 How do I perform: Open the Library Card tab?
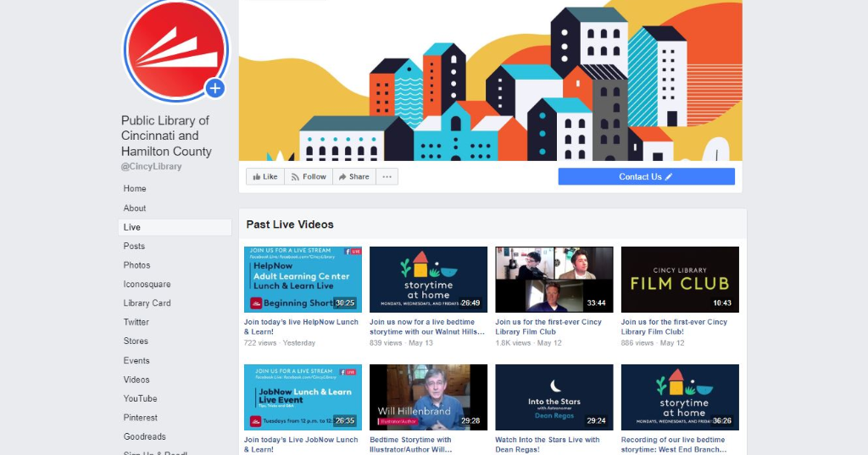[x=147, y=303]
